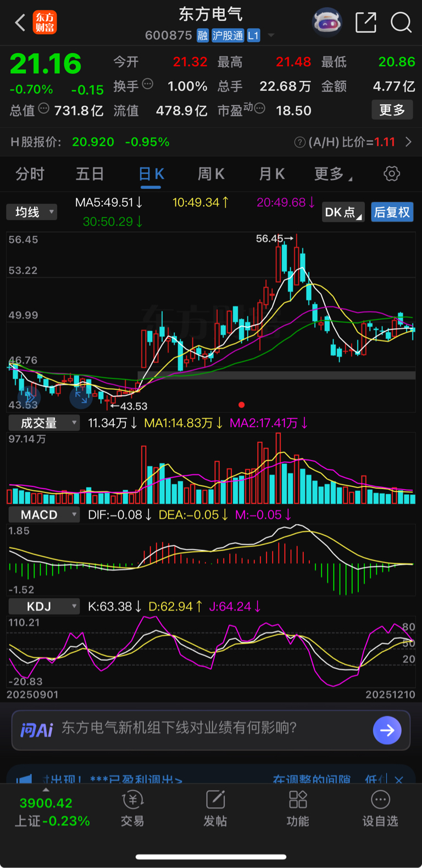Tap current price 21.16
422x868 pixels.
click(46, 64)
